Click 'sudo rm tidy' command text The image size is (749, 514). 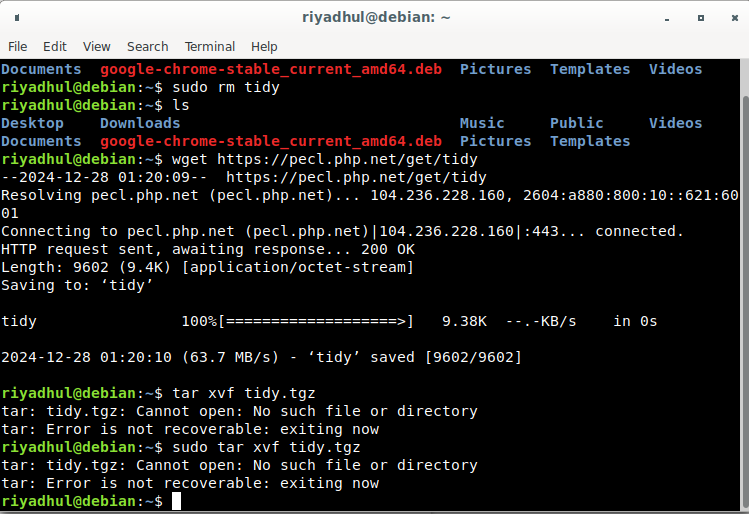[226, 87]
